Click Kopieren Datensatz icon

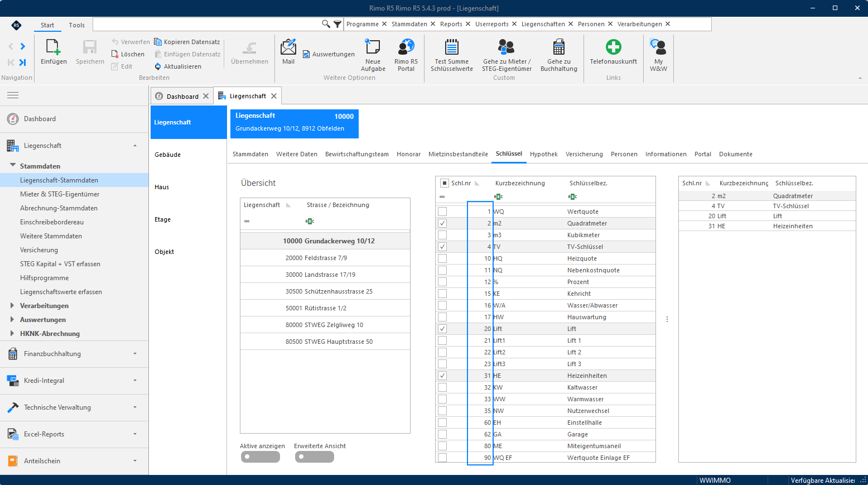point(158,42)
